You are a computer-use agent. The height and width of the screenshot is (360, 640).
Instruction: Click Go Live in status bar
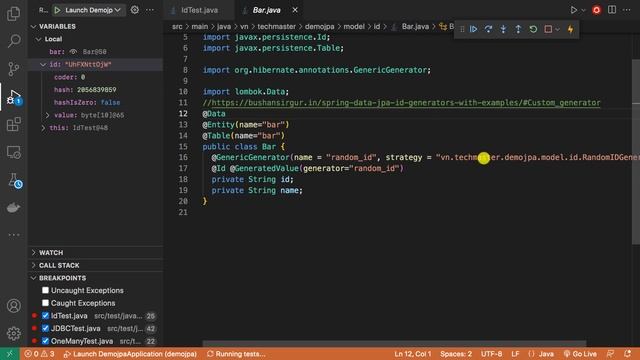click(580, 354)
